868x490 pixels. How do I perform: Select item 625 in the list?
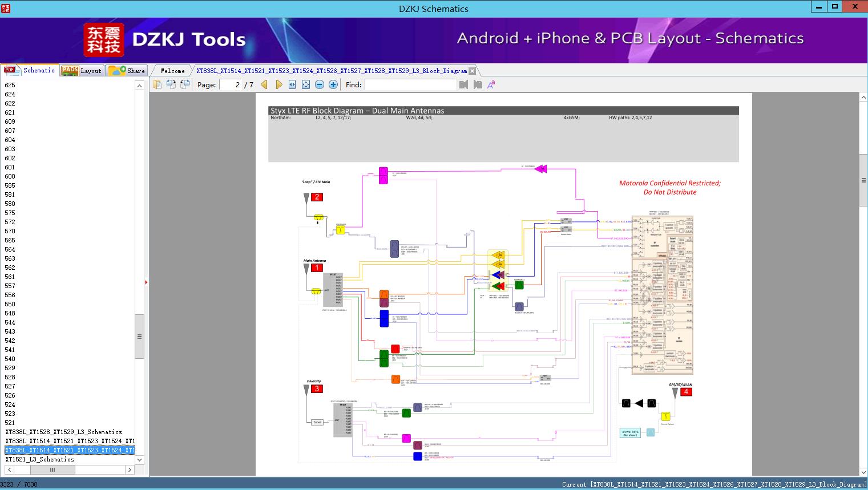(x=10, y=85)
